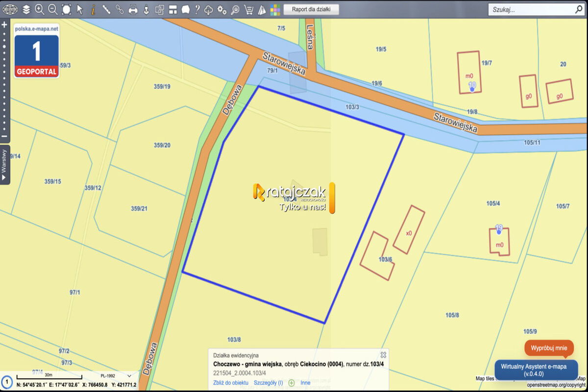This screenshot has height=392, width=588.
Task: Select the zoom out magnifier tool
Action: coord(52,9)
